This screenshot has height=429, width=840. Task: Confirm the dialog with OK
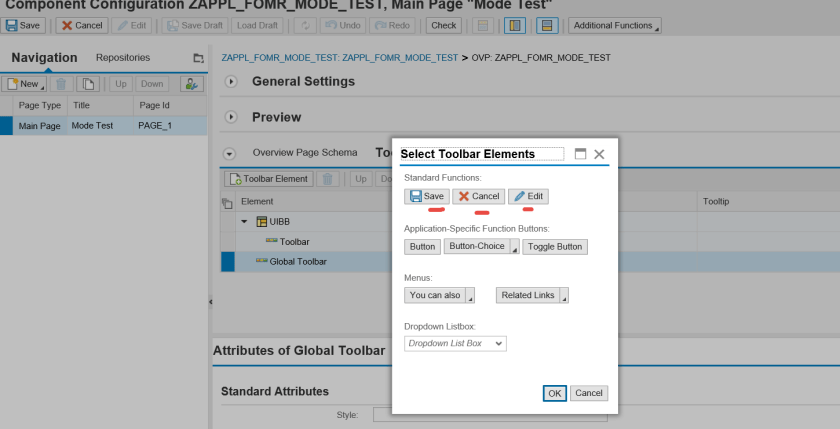tap(555, 393)
